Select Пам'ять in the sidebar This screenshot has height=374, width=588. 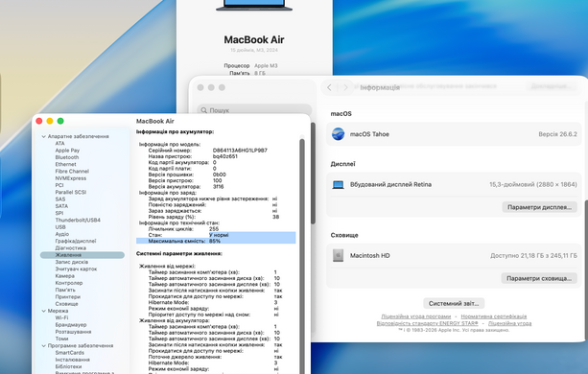(x=65, y=290)
